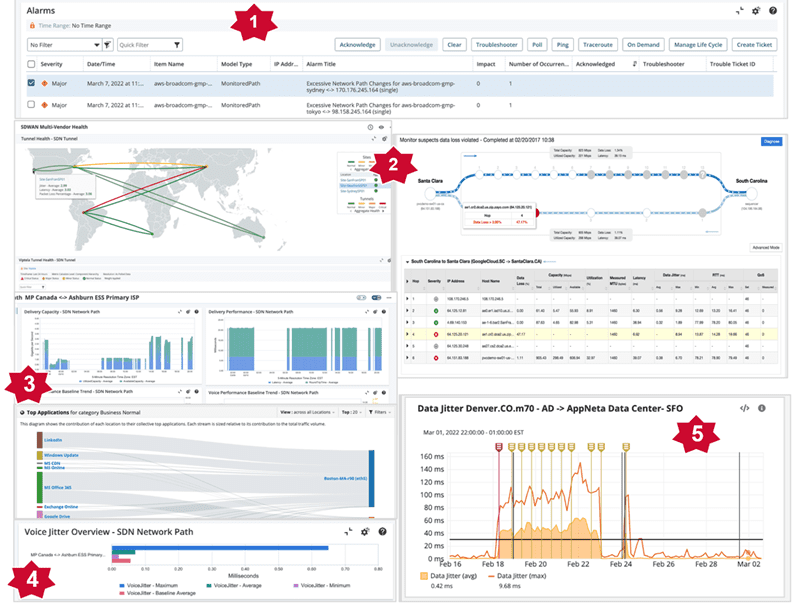Click in the Quick Filter input field
The width and height of the screenshot is (792, 603).
pos(142,45)
